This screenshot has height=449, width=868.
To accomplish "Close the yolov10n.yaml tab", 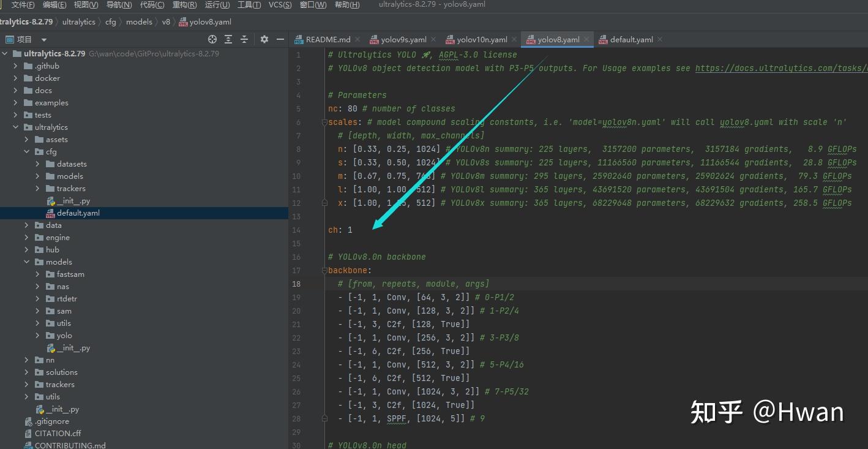I will pyautogui.click(x=514, y=40).
